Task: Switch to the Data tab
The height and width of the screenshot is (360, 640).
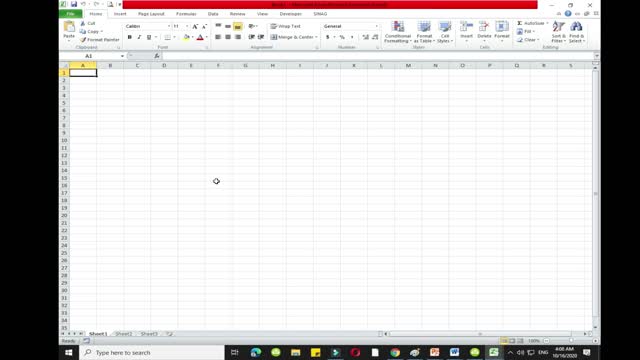Action: tap(213, 14)
